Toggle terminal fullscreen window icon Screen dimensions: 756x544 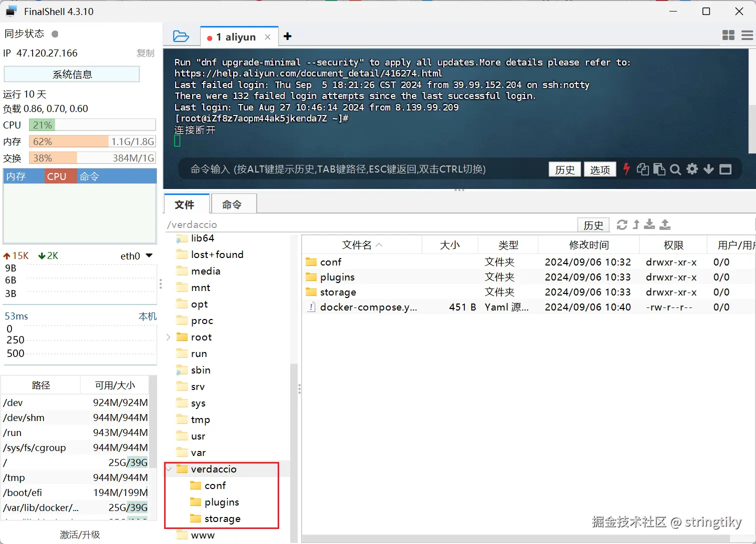click(x=725, y=169)
